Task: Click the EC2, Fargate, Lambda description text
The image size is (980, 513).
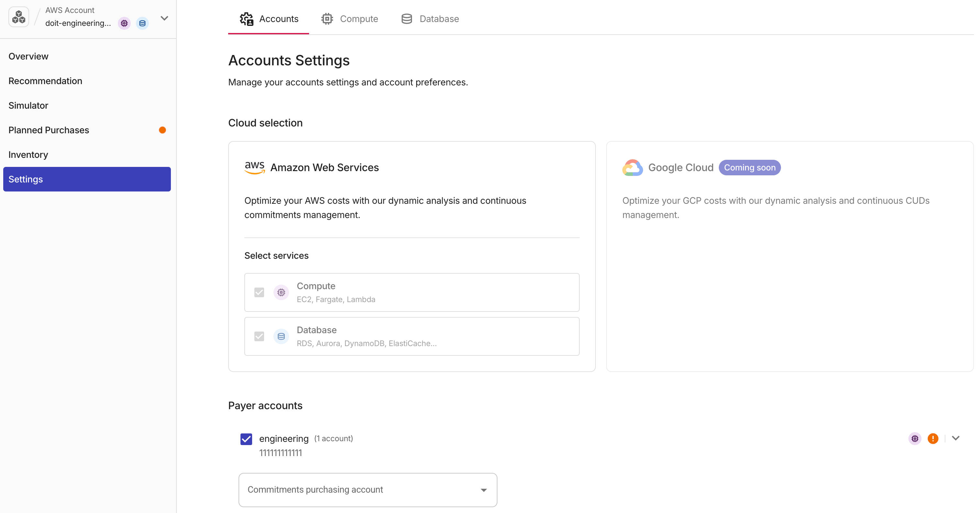Action: click(336, 299)
